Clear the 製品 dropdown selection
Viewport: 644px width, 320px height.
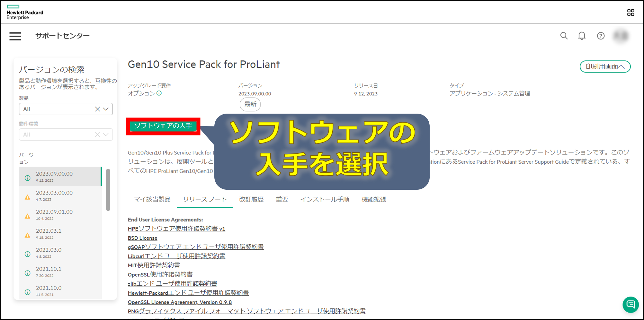(97, 109)
